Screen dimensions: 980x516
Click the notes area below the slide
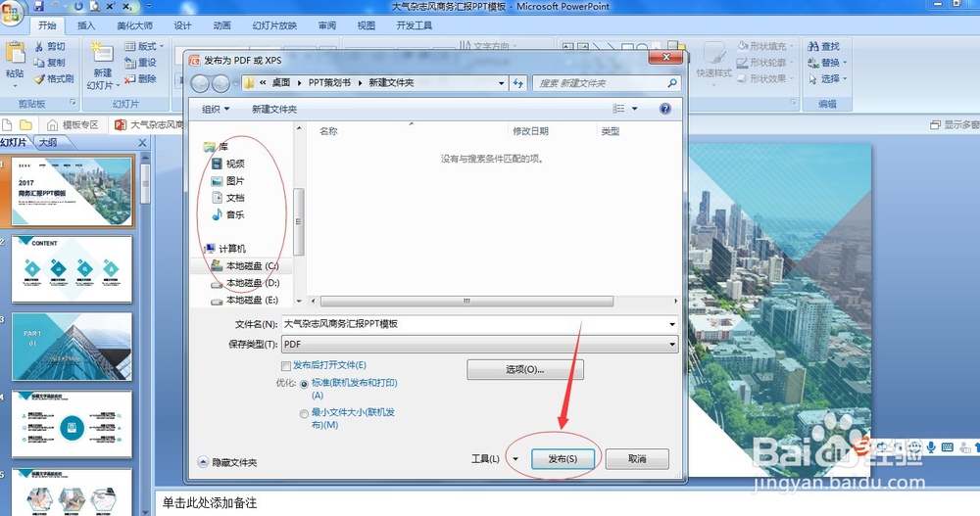pyautogui.click(x=565, y=502)
